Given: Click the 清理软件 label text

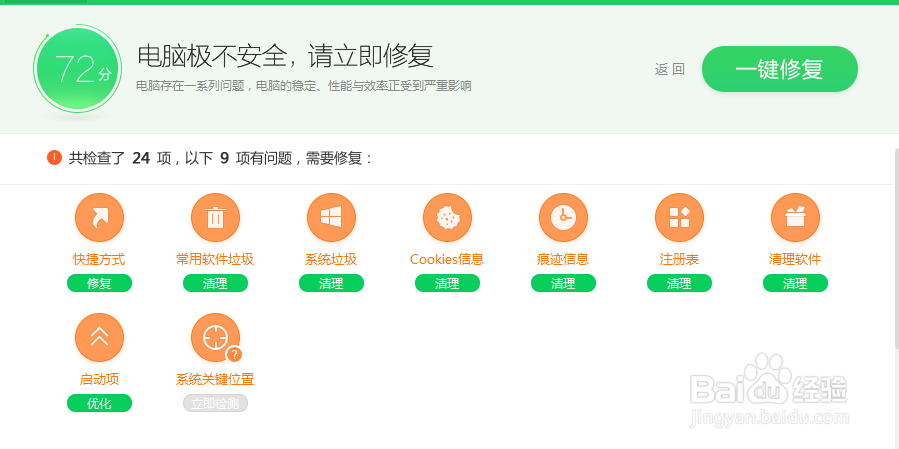Looking at the screenshot, I should pyautogui.click(x=795, y=259).
